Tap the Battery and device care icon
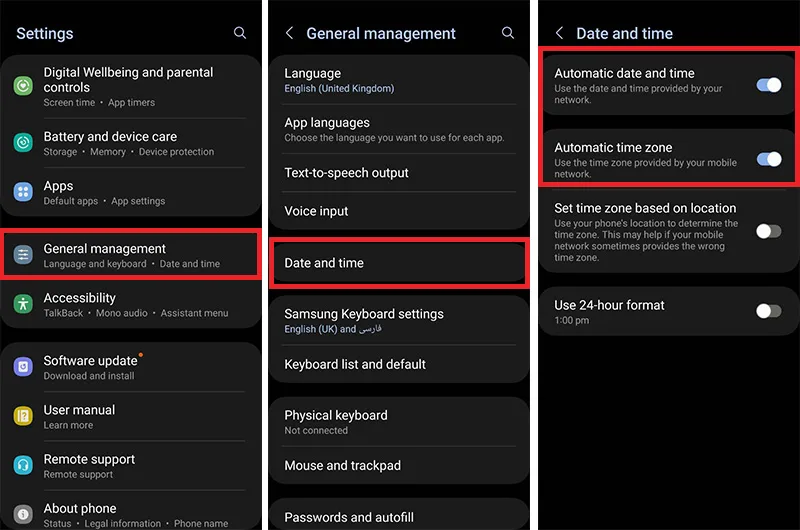 click(23, 142)
